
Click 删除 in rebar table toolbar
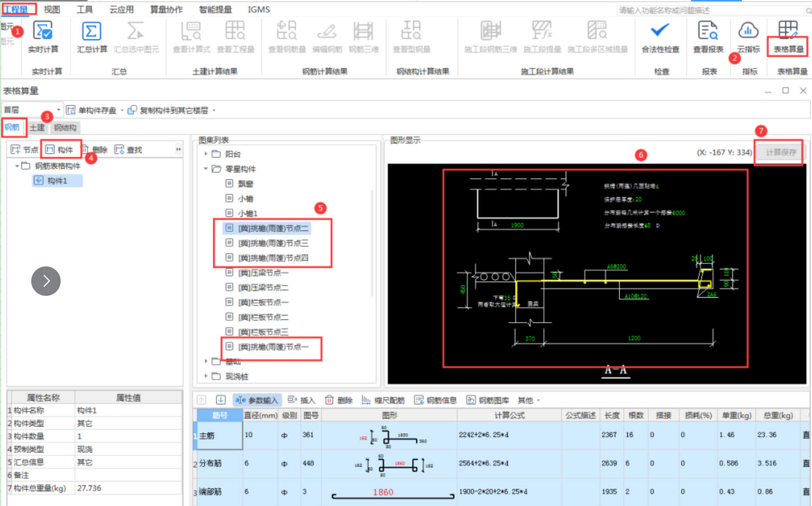339,400
